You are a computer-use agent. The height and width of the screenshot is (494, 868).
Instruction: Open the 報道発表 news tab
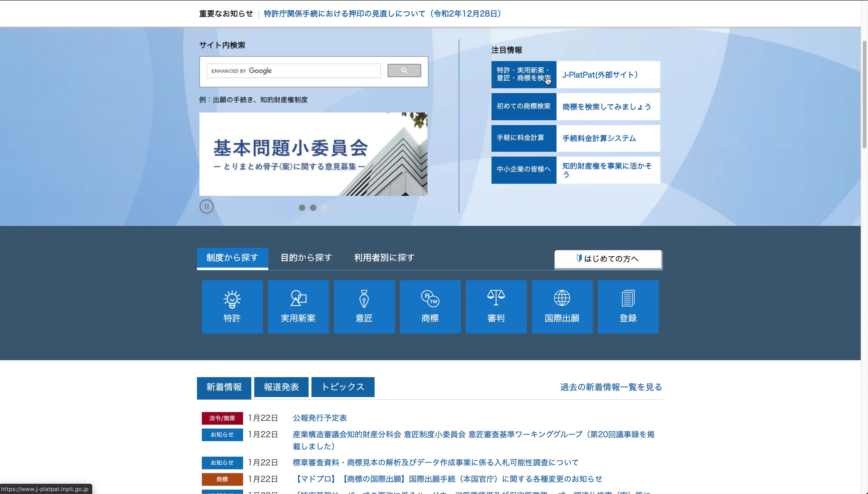(281, 387)
